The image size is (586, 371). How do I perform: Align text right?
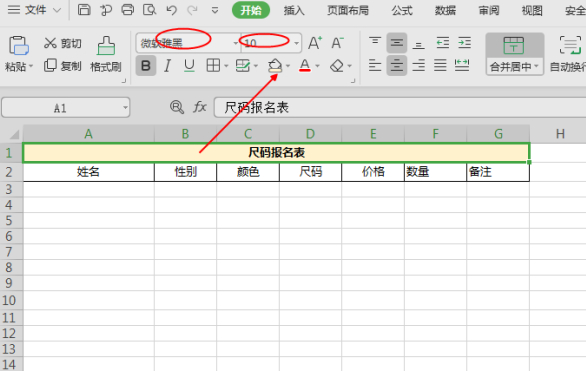pyautogui.click(x=419, y=66)
